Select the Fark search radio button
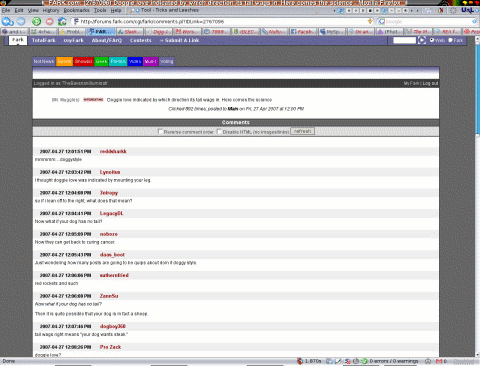The image size is (480, 366). [x=450, y=40]
